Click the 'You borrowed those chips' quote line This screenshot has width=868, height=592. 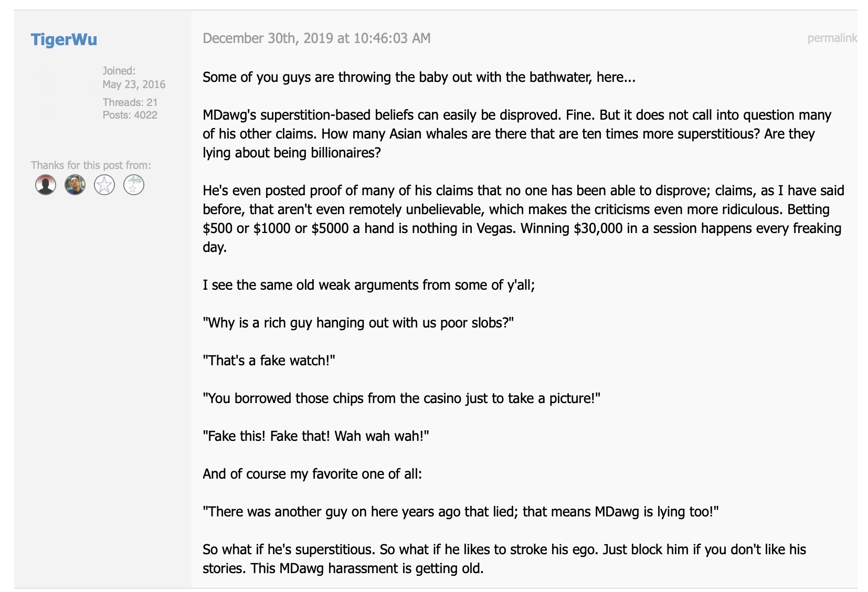401,398
